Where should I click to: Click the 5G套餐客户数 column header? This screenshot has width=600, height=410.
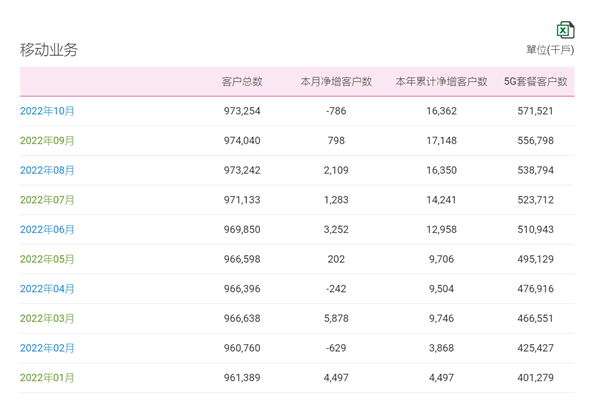(535, 82)
